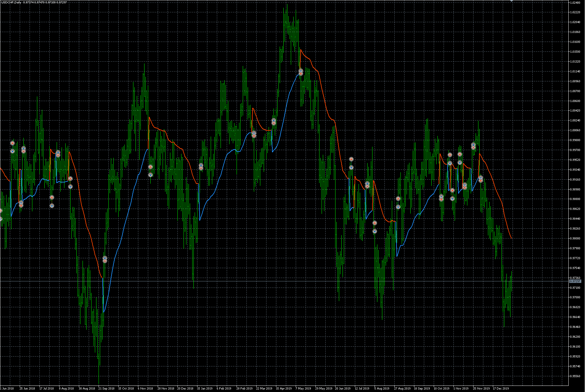
Task: Select the blue arrow near 0.9865 in late August 2019
Action: click(x=398, y=207)
